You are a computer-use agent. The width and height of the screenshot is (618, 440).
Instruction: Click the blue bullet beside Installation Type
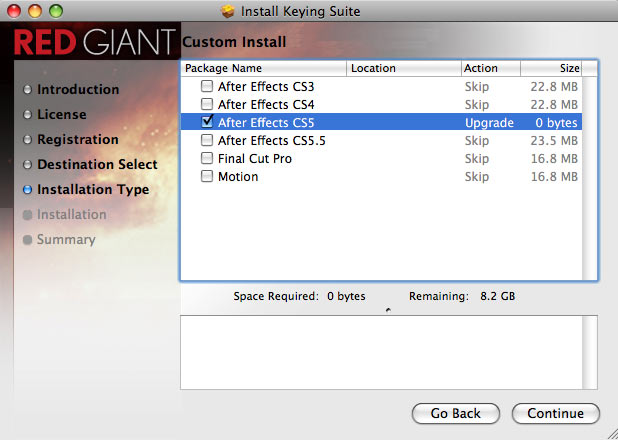[27, 190]
